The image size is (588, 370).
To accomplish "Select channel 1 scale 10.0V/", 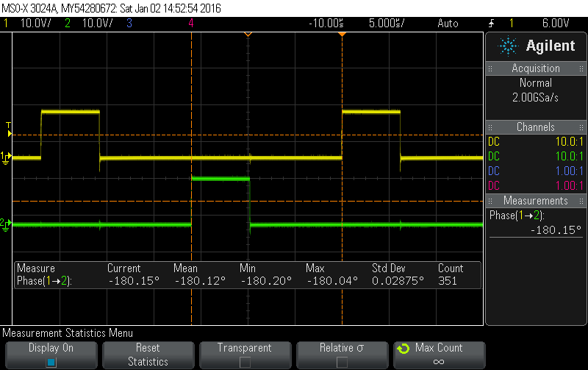I will click(x=35, y=24).
